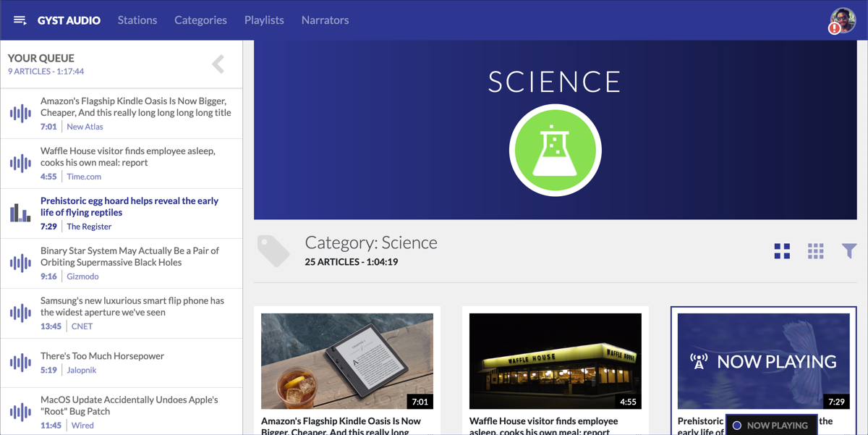Open Waffle House visitor queue article title
This screenshot has width=868, height=435.
(x=128, y=157)
